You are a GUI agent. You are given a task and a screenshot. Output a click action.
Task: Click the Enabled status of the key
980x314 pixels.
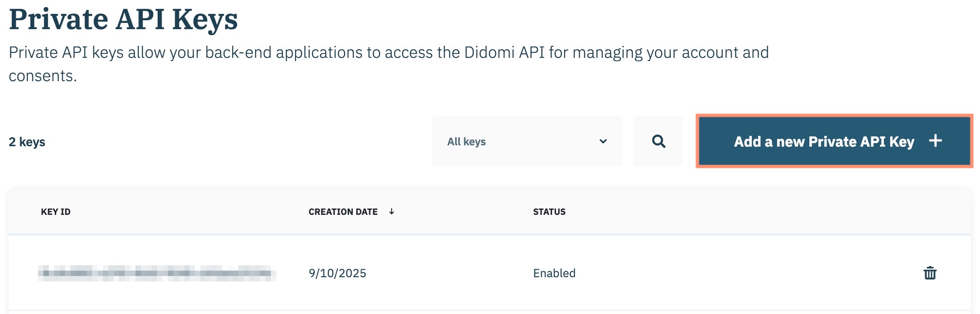tap(554, 273)
